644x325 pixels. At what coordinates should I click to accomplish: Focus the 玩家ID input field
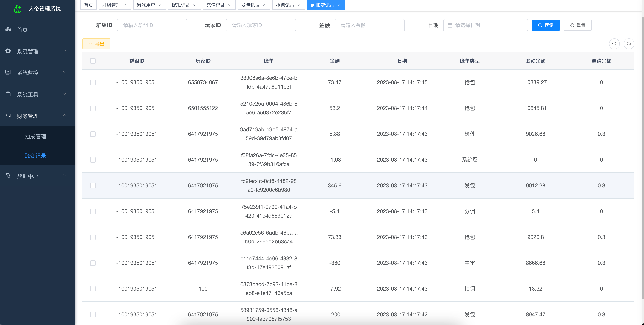point(261,25)
